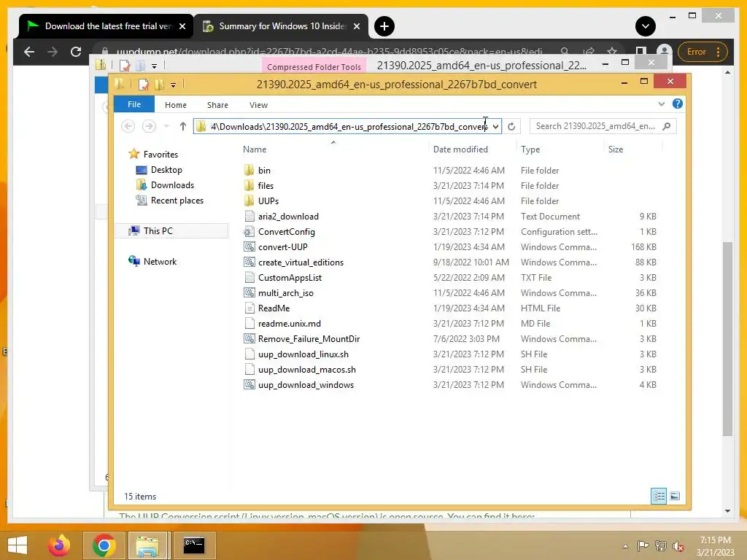Select Remove_Failure_MountDir script icon

click(249, 338)
